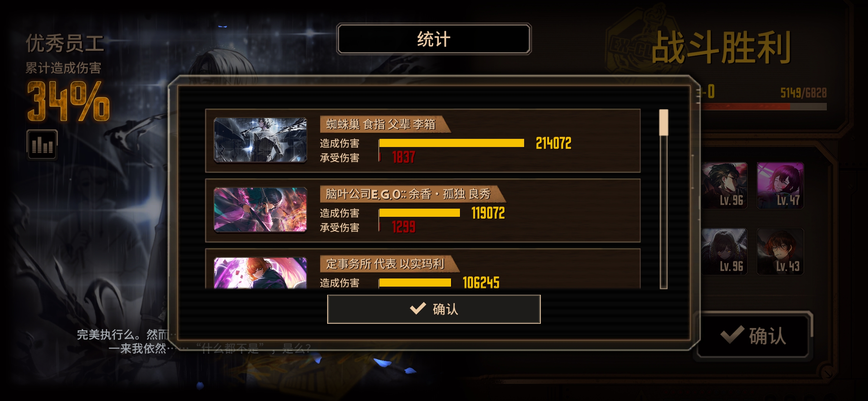Click the 确认 button in statistics dialog
Image resolution: width=868 pixels, height=401 pixels.
[434, 309]
